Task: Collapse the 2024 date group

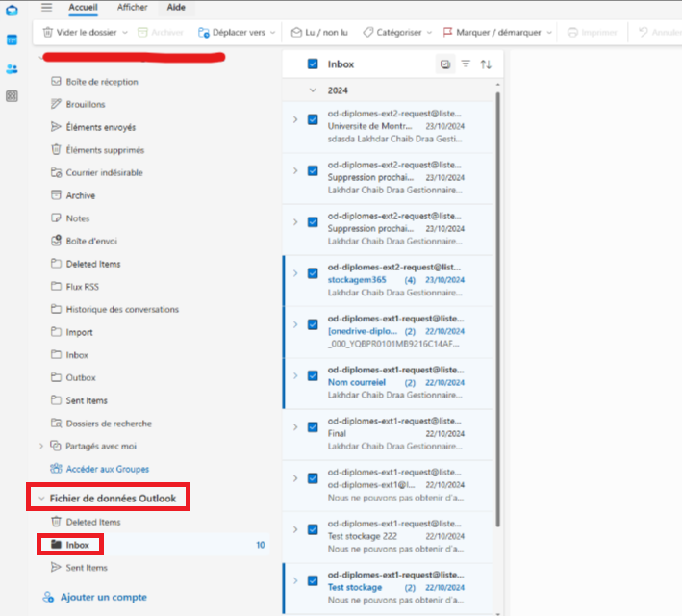Action: point(313,90)
